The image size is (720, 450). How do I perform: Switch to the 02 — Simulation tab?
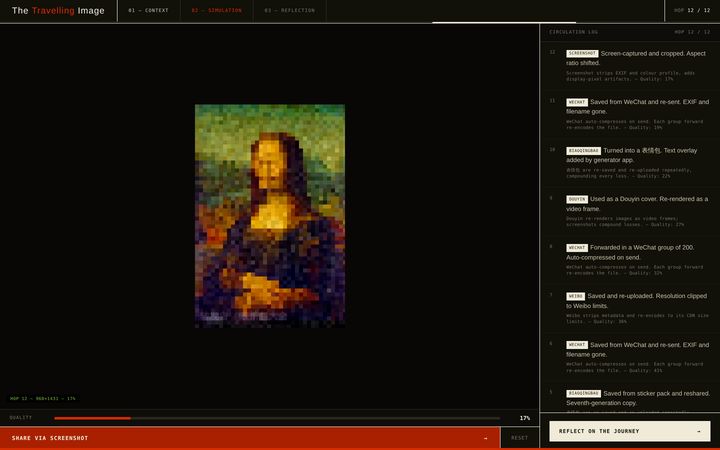(x=216, y=10)
